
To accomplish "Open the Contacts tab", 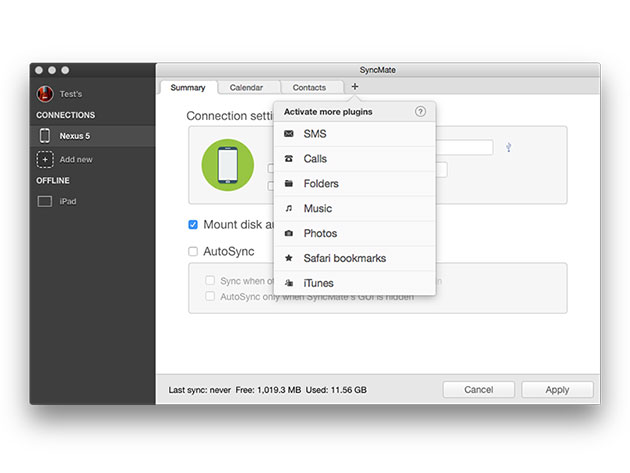I will pyautogui.click(x=309, y=88).
